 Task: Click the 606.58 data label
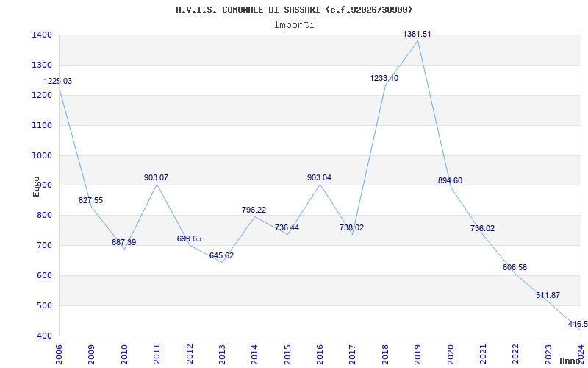tap(515, 268)
